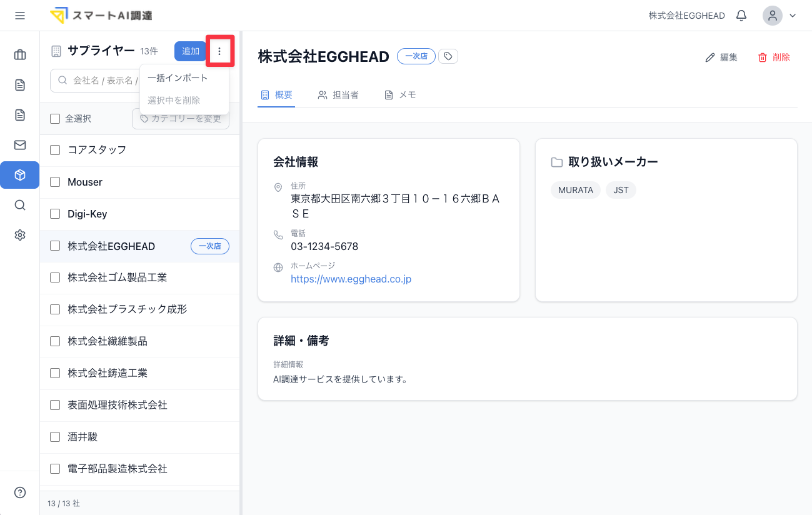Check the 株式会社EGGHEAD list checkbox
812x515 pixels.
point(55,246)
